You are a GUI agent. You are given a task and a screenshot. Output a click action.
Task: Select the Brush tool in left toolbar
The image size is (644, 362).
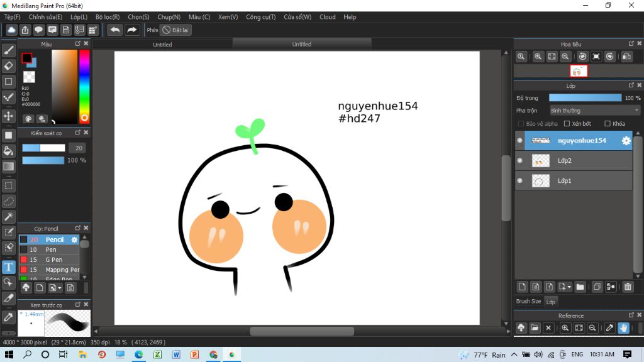pyautogui.click(x=9, y=50)
